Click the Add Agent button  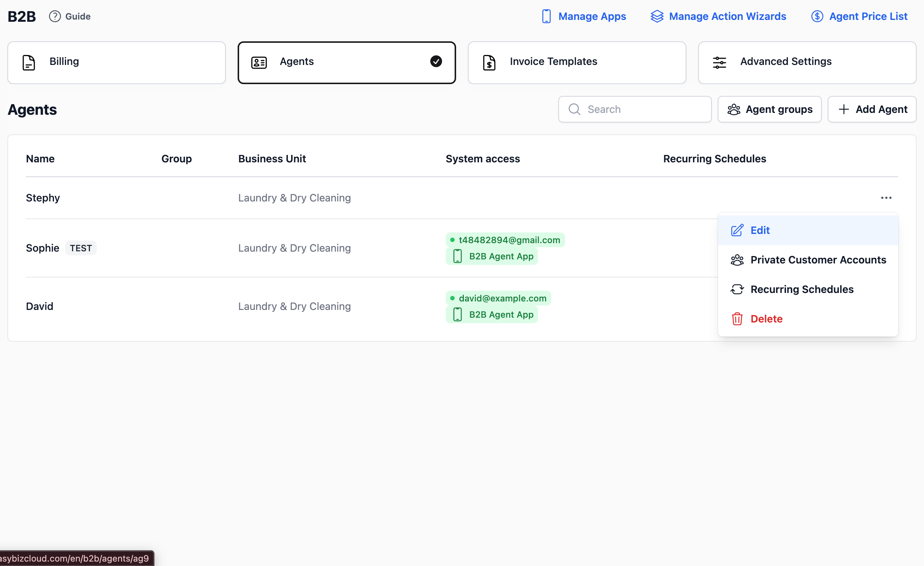pyautogui.click(x=872, y=109)
